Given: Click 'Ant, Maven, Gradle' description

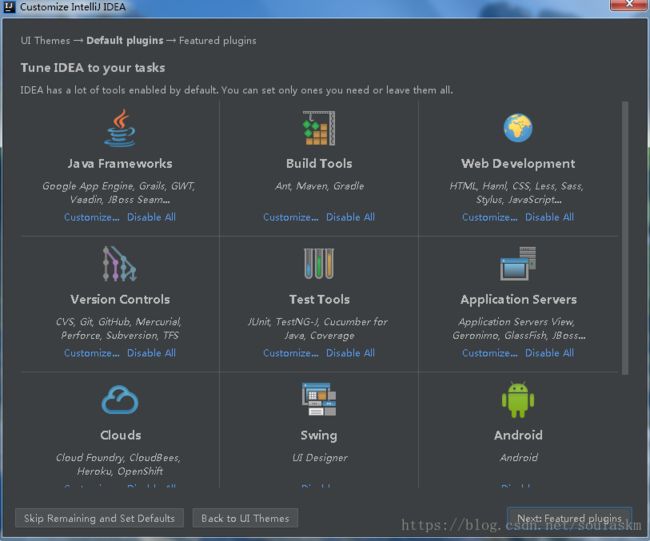Looking at the screenshot, I should point(319,186).
